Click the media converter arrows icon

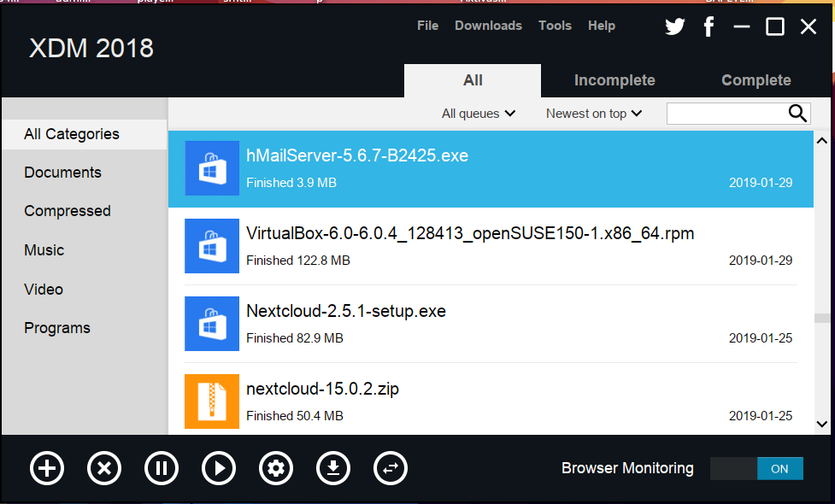point(391,468)
